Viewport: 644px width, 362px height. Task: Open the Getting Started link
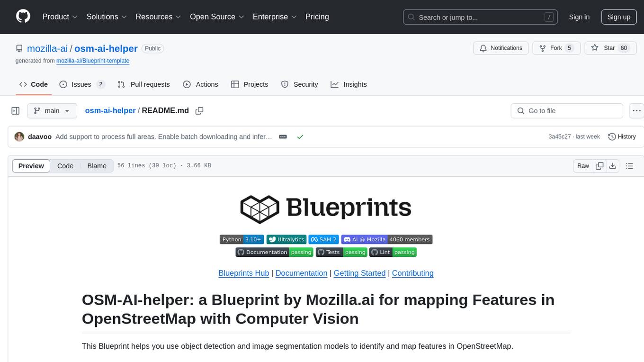[x=359, y=273]
